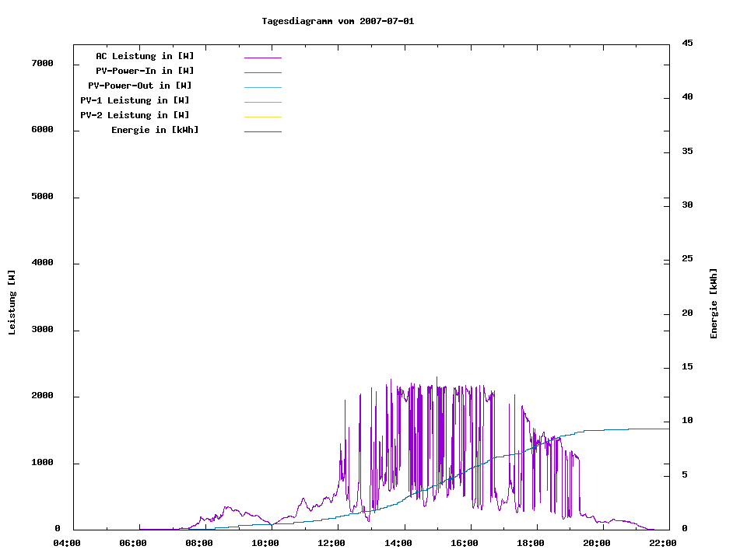747x560 pixels.
Task: Click the 18:00 label on the x-axis
Action: pos(531,543)
